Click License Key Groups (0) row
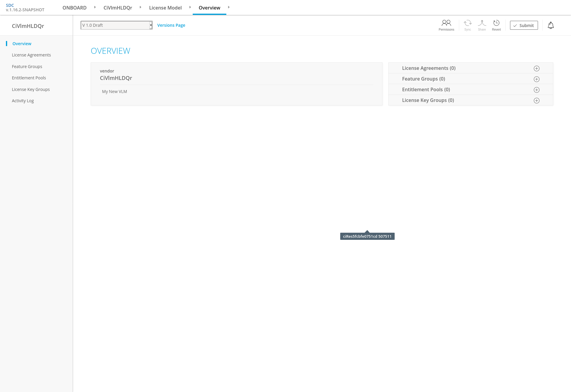This screenshot has height=392, width=571. (x=428, y=100)
